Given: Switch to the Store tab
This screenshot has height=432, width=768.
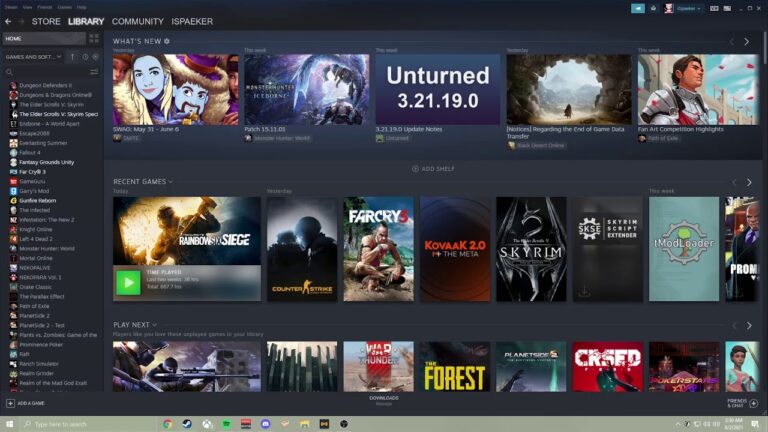Looking at the screenshot, I should [x=46, y=22].
